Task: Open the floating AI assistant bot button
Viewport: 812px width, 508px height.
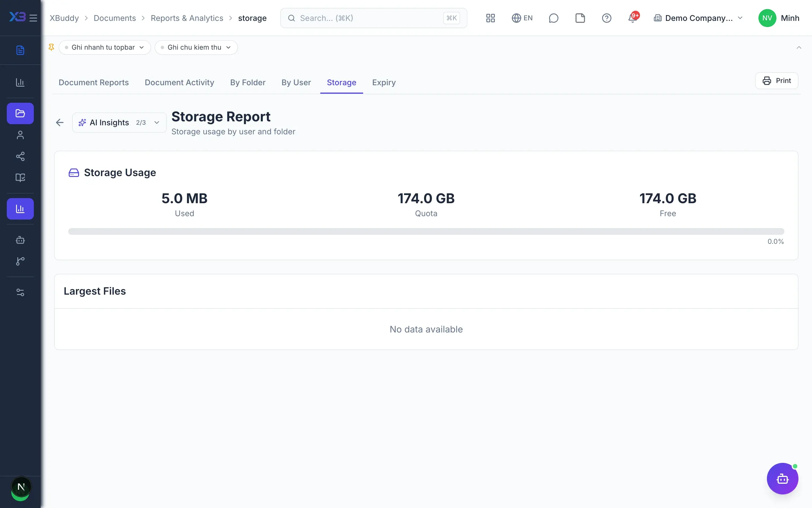Action: pos(782,479)
